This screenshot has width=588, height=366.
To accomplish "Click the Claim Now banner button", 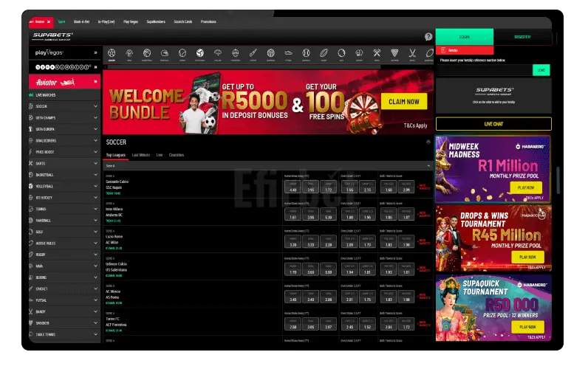I will [x=403, y=102].
